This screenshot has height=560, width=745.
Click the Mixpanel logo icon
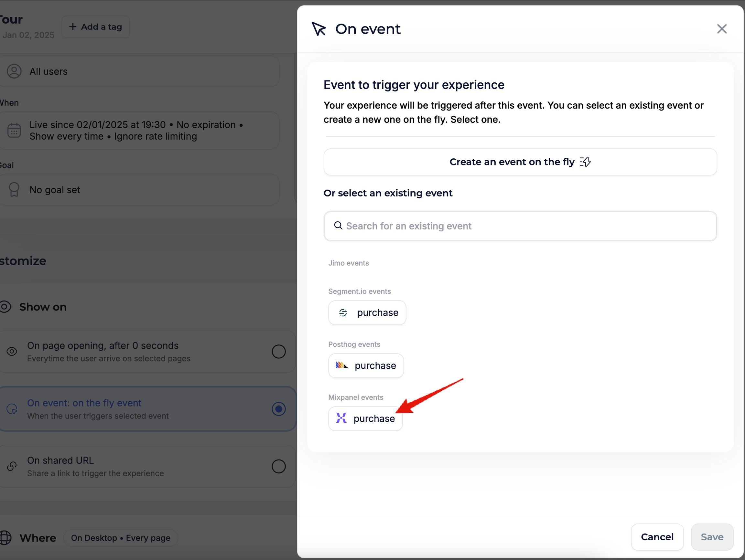pyautogui.click(x=341, y=418)
